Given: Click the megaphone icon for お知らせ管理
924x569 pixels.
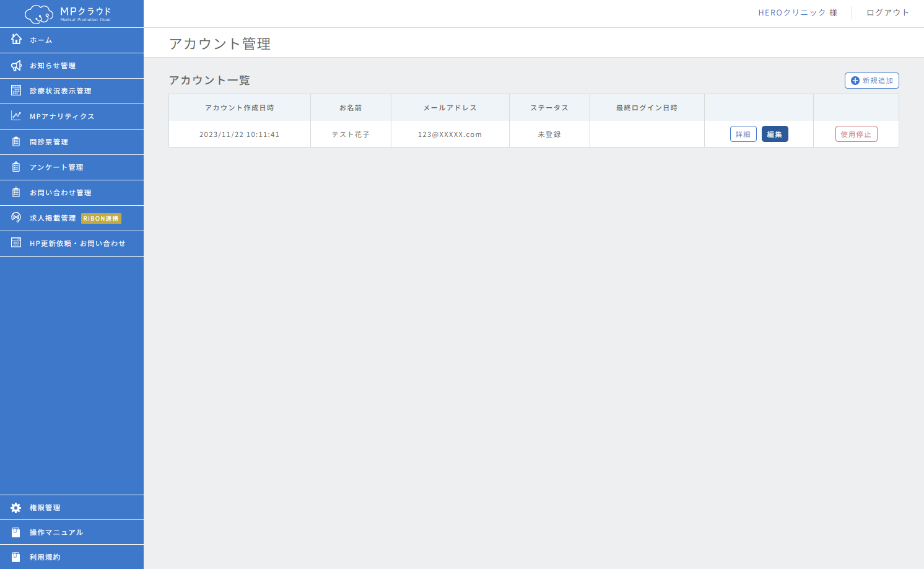Looking at the screenshot, I should click(16, 65).
